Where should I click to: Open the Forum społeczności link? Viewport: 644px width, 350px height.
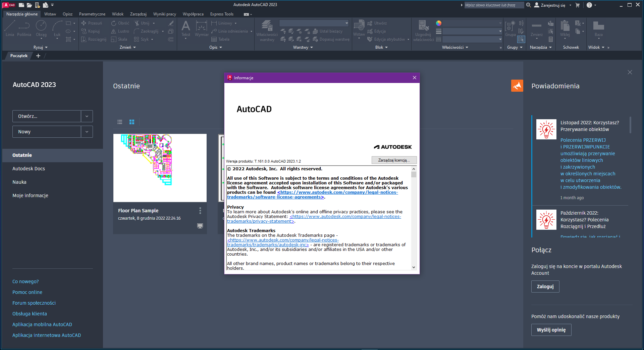pos(34,303)
